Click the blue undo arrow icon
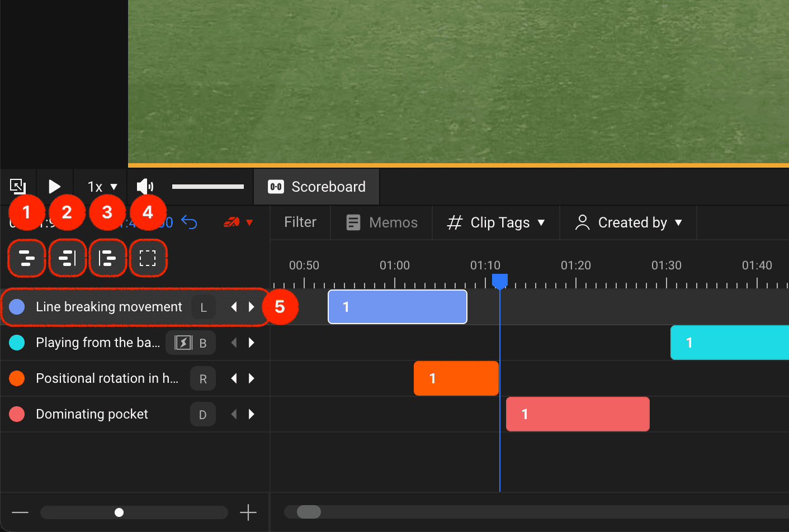The image size is (789, 532). pos(189,222)
